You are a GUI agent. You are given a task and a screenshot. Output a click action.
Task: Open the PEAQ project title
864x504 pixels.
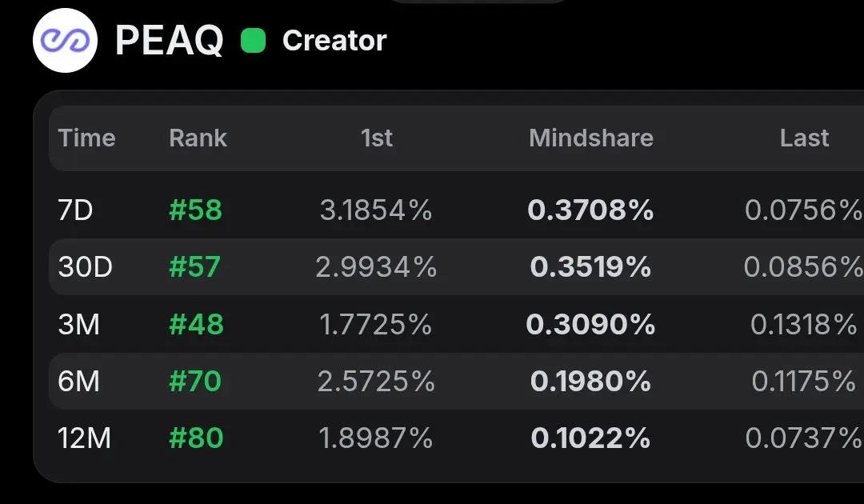point(169,41)
